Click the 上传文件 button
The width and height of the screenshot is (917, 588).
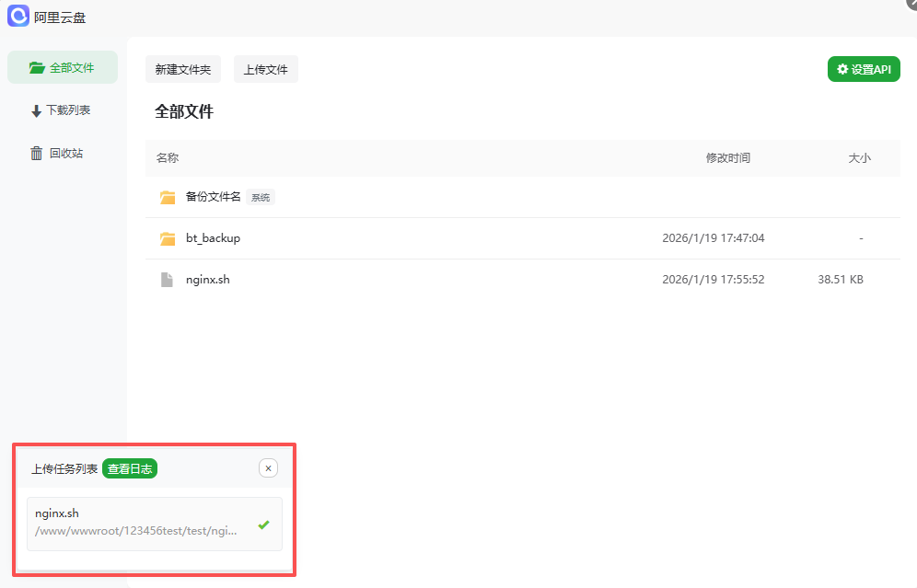(x=265, y=69)
